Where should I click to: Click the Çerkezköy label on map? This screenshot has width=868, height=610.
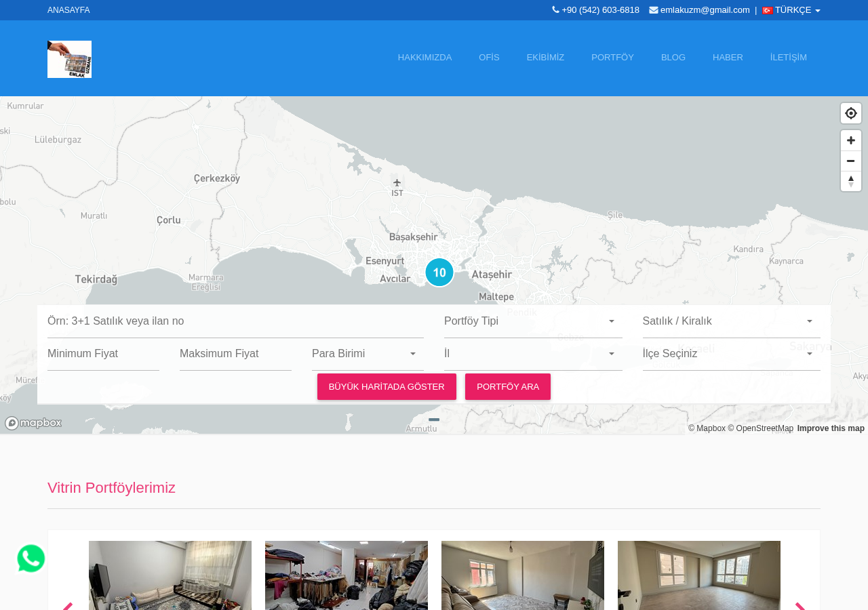(217, 178)
